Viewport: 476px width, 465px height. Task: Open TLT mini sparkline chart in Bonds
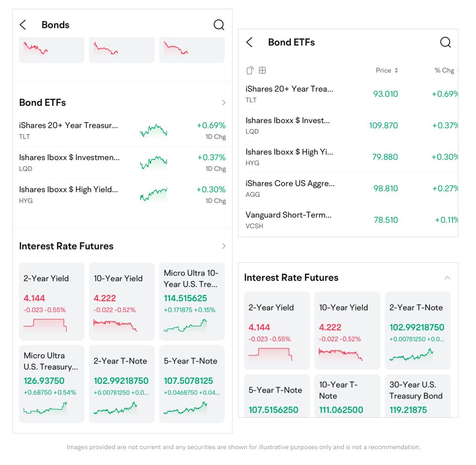coord(153,131)
